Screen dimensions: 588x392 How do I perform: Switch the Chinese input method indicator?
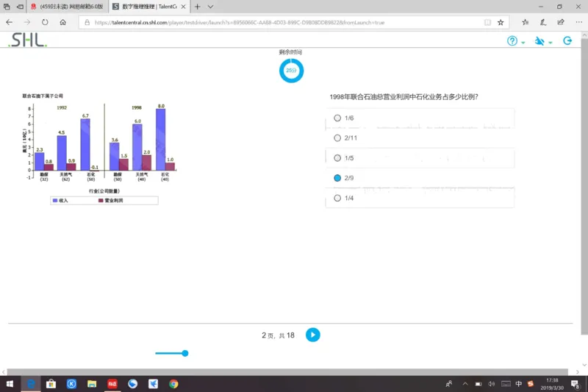519,384
